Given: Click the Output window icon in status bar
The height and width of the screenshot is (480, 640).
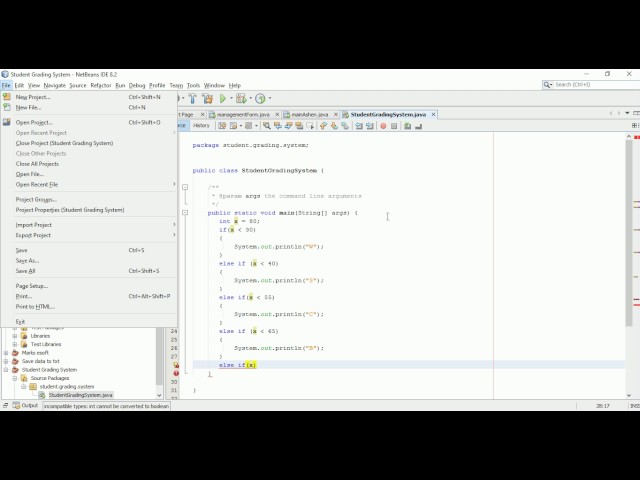Looking at the screenshot, I should pos(16,405).
